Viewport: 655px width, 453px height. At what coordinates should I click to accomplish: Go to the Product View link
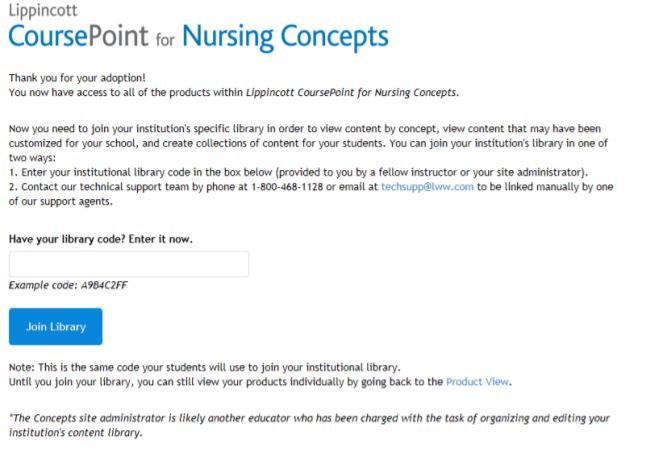point(478,382)
